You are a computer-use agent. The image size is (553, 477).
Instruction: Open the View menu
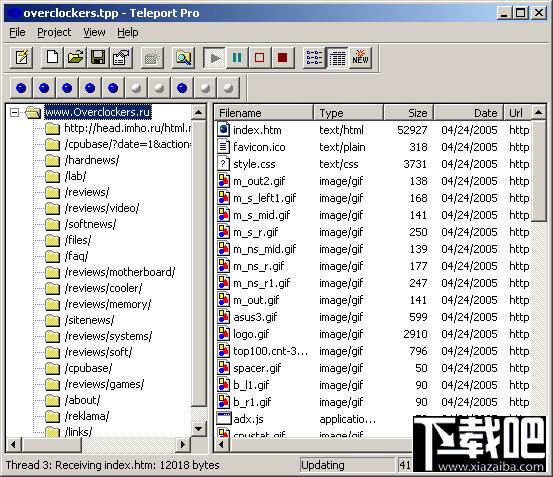tap(94, 32)
